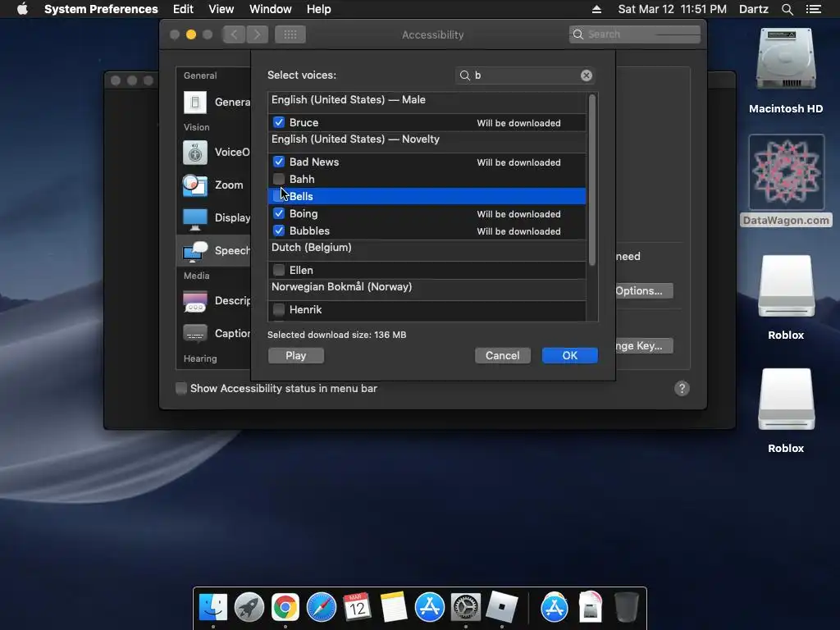Open Spotlight search in menu bar

pos(787,9)
